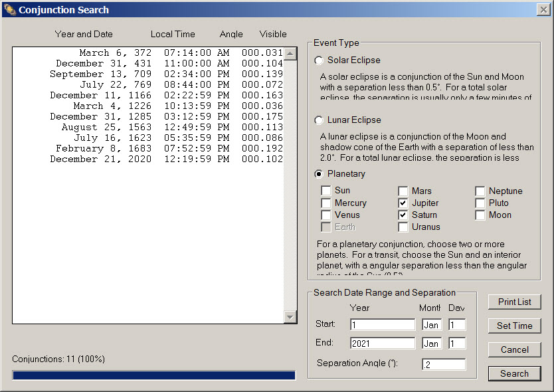Close the Conjunction Search dialog
This screenshot has height=392, width=554.
click(x=543, y=9)
